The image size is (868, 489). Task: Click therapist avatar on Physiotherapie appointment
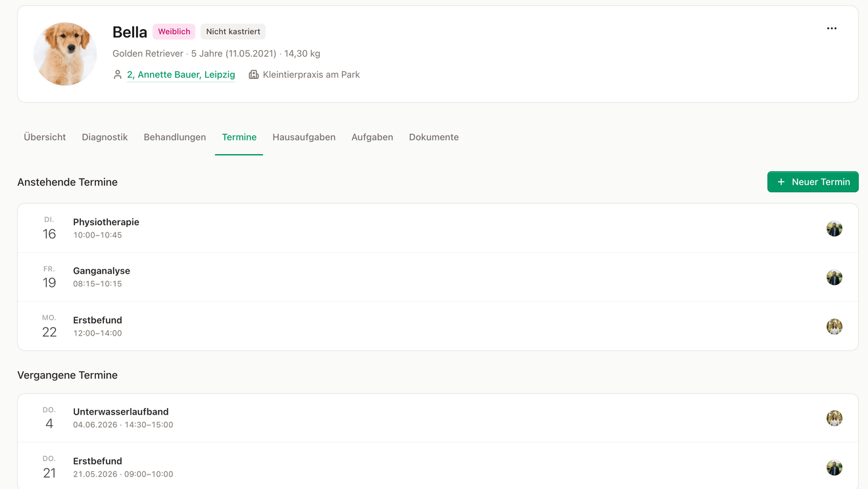pos(834,228)
